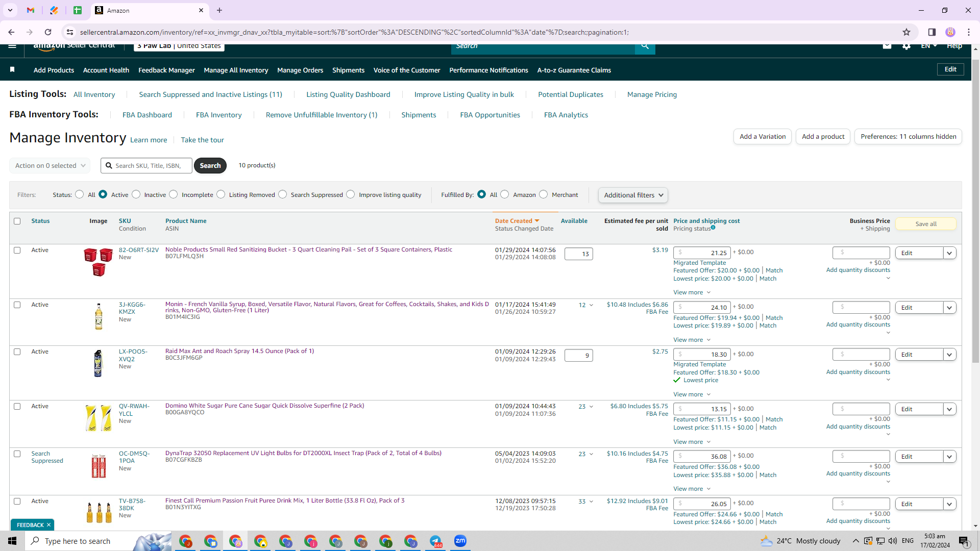
Task: Open Edit dropdown arrow for Monin syrup row
Action: pos(949,308)
